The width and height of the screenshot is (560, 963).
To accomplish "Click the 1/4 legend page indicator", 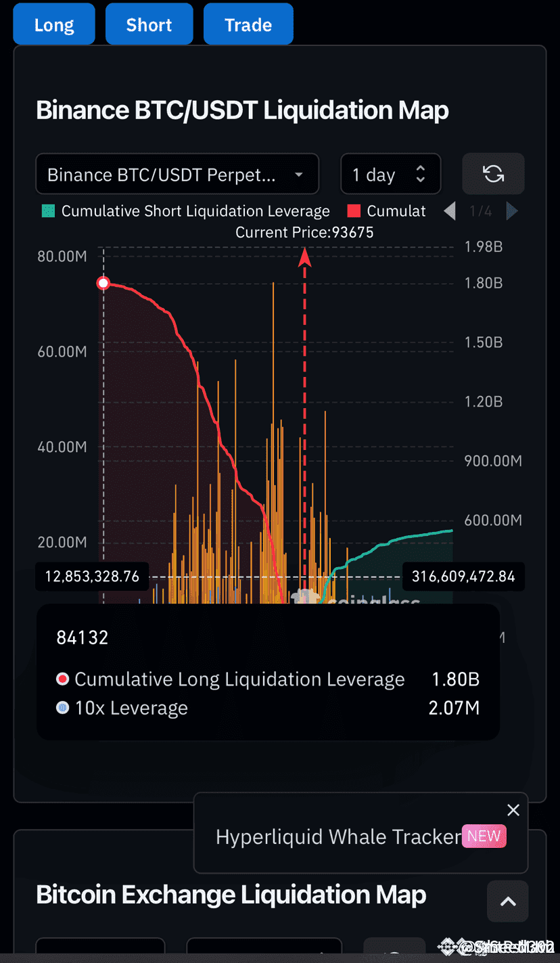I will 481,211.
